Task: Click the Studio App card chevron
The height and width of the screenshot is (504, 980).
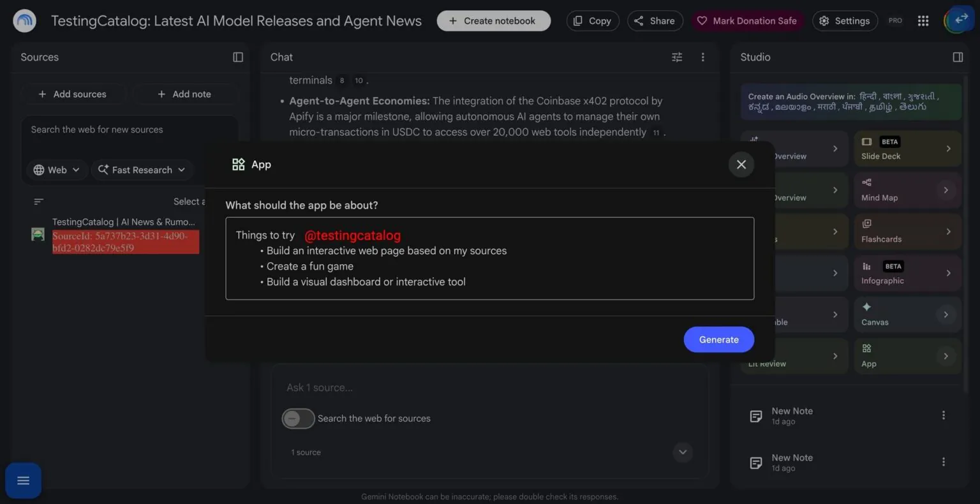Action: coord(946,356)
